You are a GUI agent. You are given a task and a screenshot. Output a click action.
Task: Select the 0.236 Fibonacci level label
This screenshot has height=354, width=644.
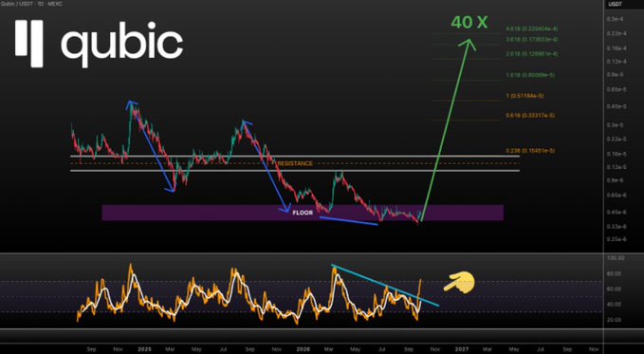point(530,151)
